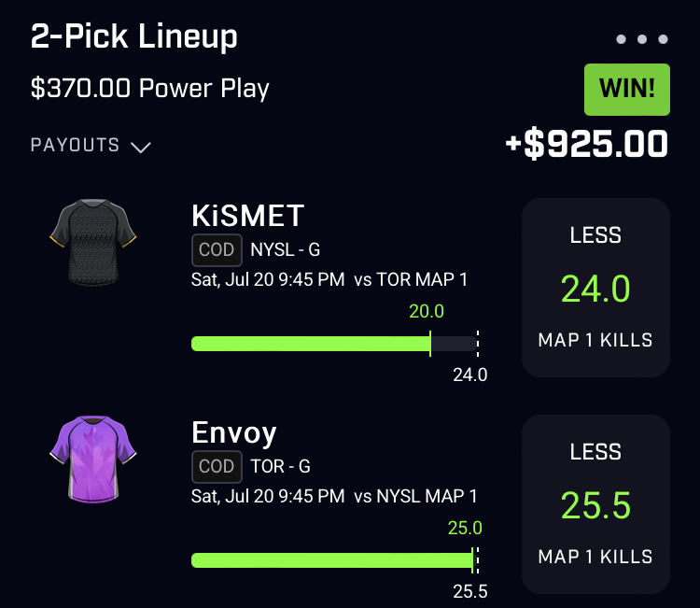Expand the PAYOUTS chevron arrow
The image size is (700, 608).
[x=141, y=147]
